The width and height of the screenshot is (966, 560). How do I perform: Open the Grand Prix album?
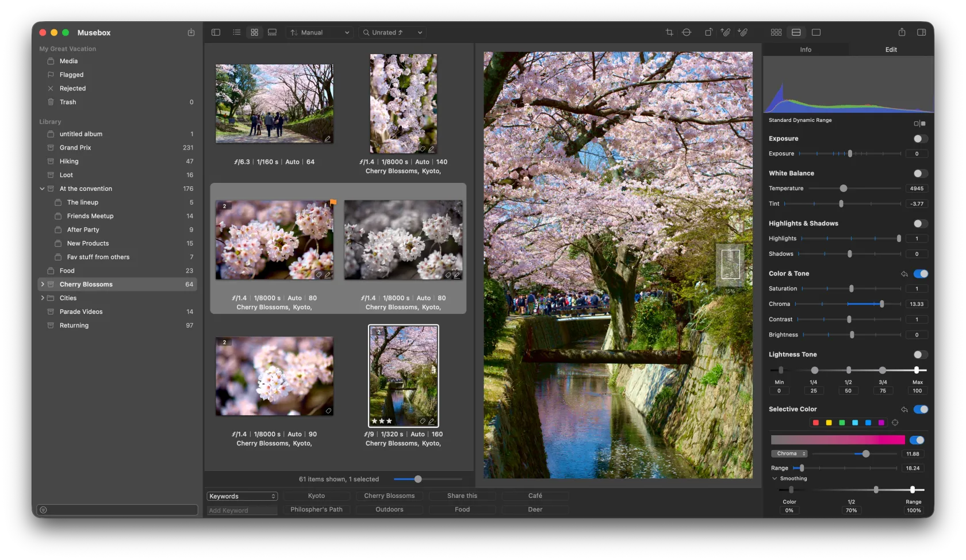coord(117,148)
